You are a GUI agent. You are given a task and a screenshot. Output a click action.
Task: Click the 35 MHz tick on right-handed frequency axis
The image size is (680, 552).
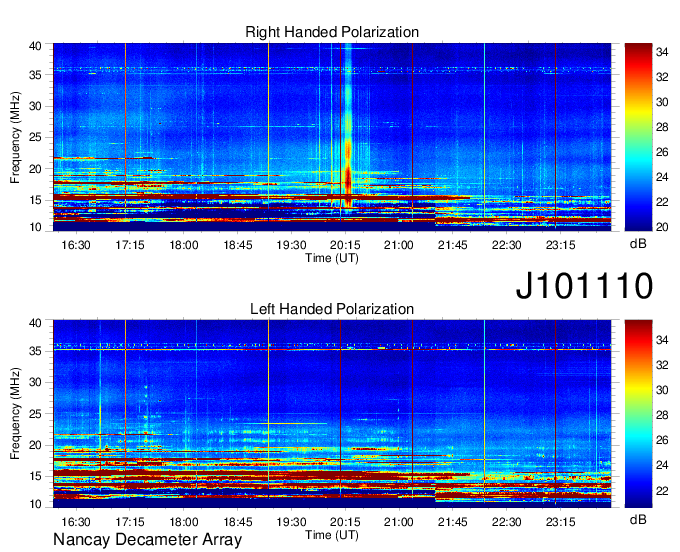(35, 75)
